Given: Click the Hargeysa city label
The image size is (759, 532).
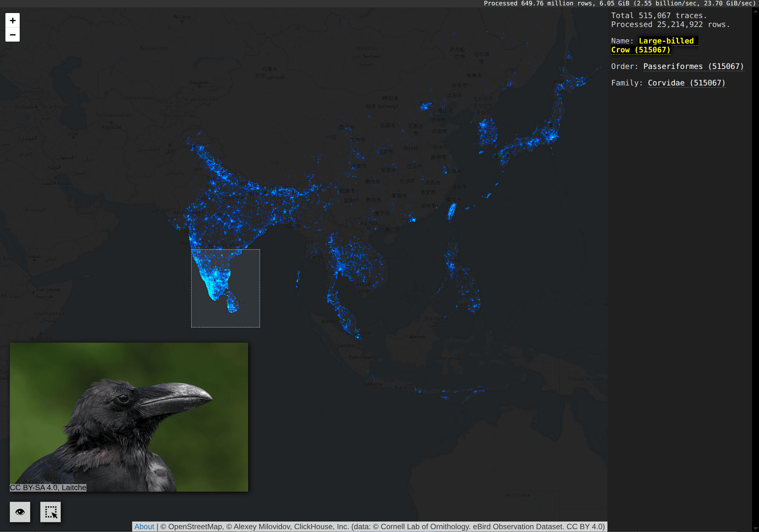Looking at the screenshot, I should click(x=48, y=289).
